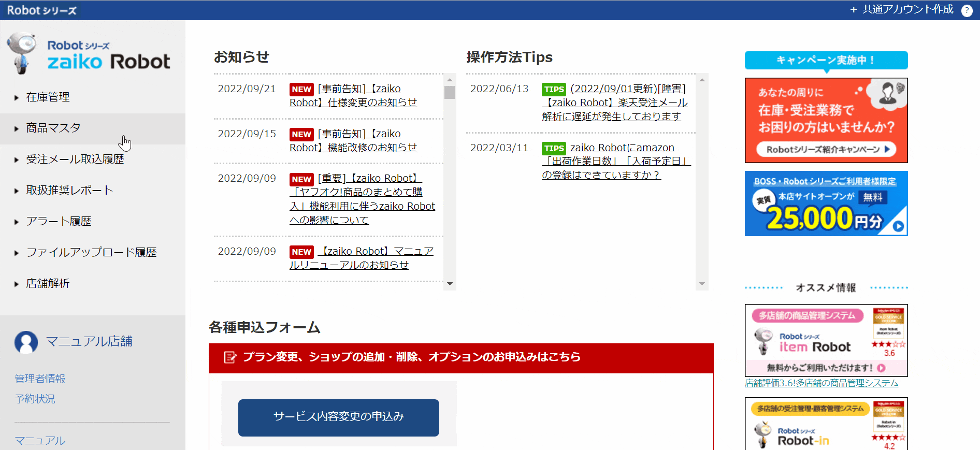Click the Robotシリーズ紹介キャンペーン button
Screen dimensions: 980x450
pyautogui.click(x=827, y=150)
